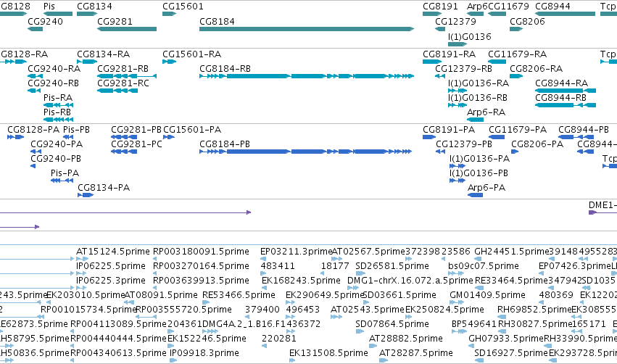
Task: Select the l(1)G0136-RB transcript label
Action: point(477,98)
